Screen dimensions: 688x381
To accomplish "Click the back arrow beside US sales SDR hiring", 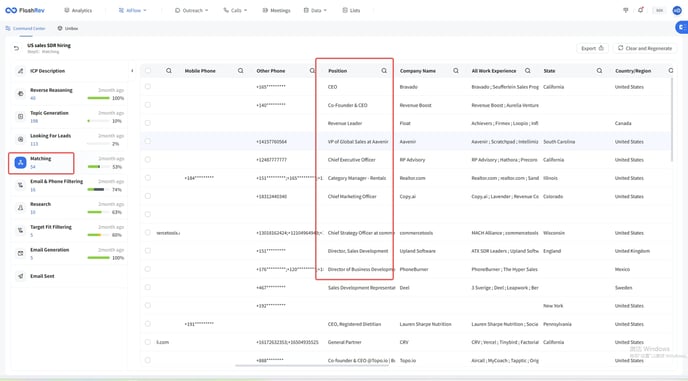I will coord(16,48).
